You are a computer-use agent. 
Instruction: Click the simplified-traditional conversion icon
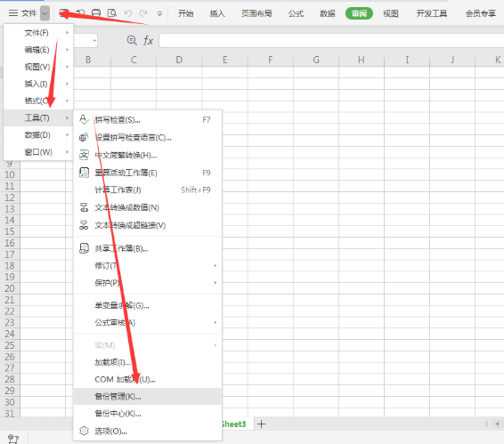point(84,155)
